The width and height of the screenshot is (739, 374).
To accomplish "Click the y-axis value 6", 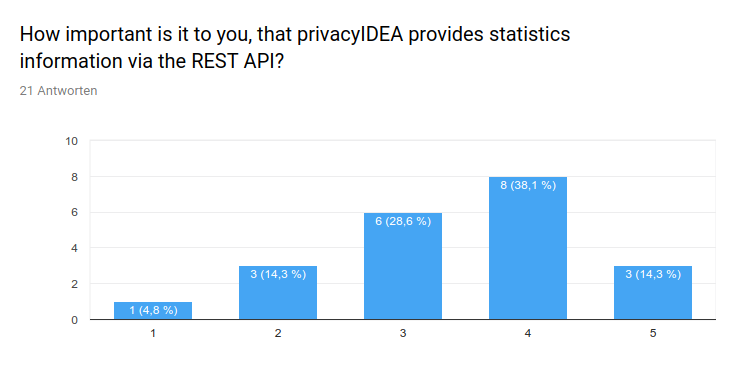I will tap(74, 212).
